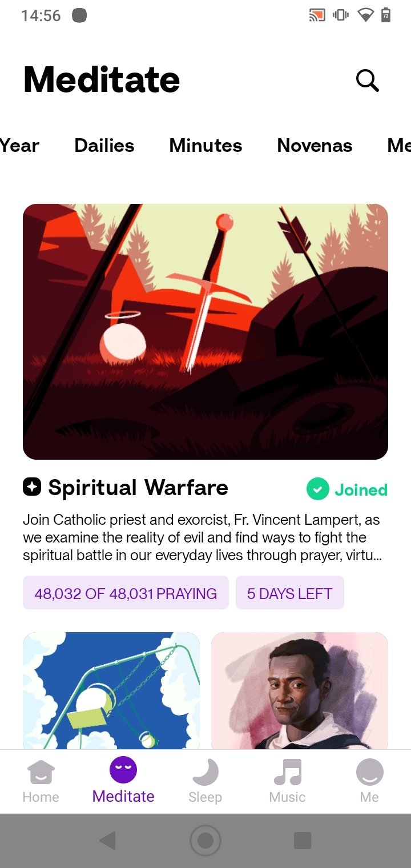The image size is (411, 868).
Task: Open the Me profile icon
Action: tap(369, 772)
